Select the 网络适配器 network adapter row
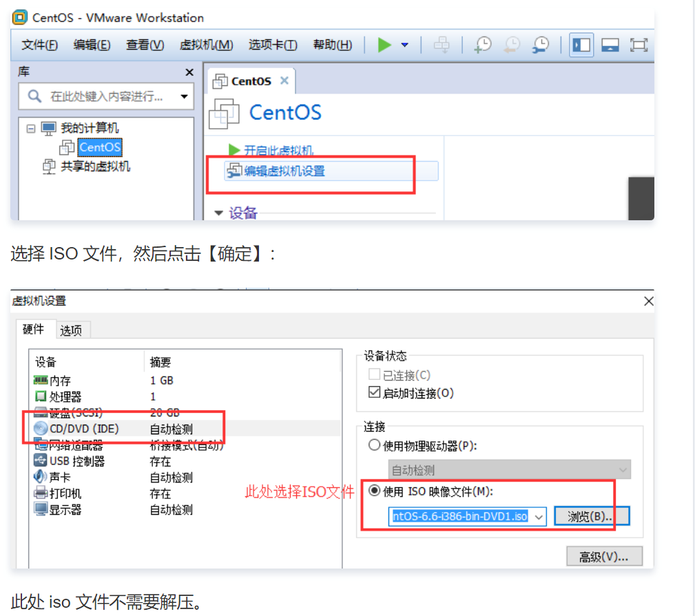The image size is (695, 616). tap(186, 445)
